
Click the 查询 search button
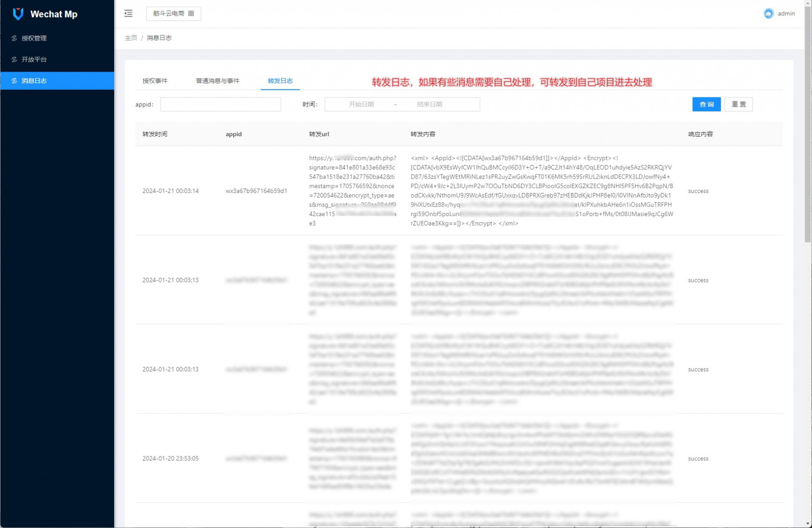tap(706, 104)
